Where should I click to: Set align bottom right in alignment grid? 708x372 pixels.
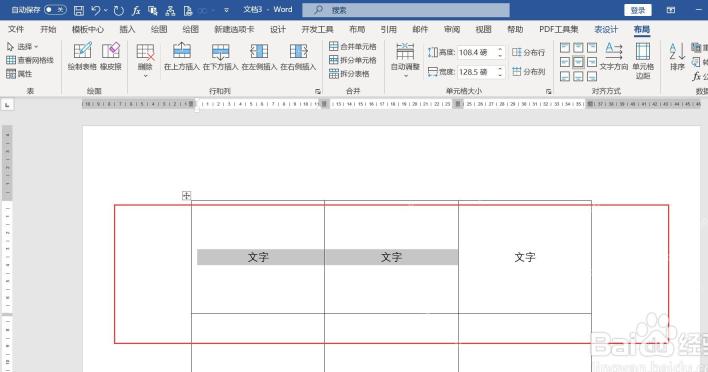(x=592, y=76)
